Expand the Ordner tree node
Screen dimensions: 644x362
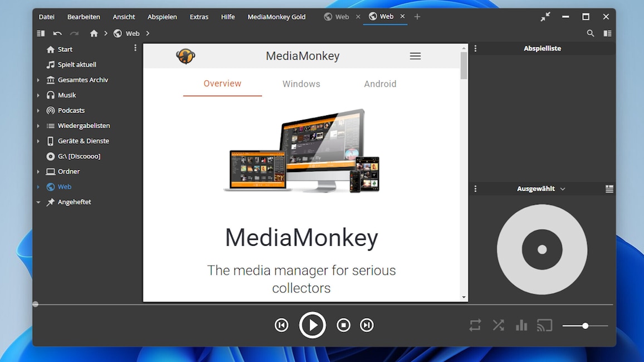point(38,172)
